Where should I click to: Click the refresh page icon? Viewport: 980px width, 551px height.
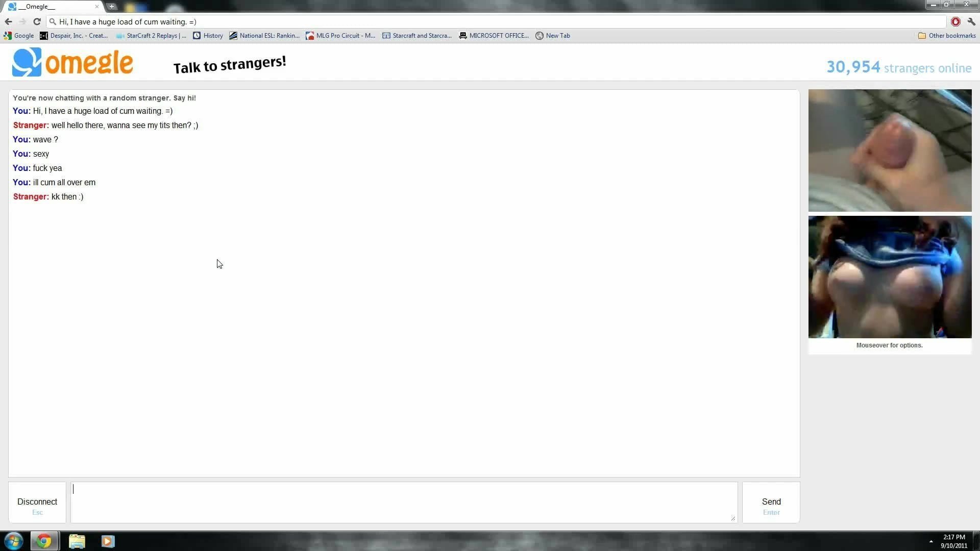coord(37,21)
